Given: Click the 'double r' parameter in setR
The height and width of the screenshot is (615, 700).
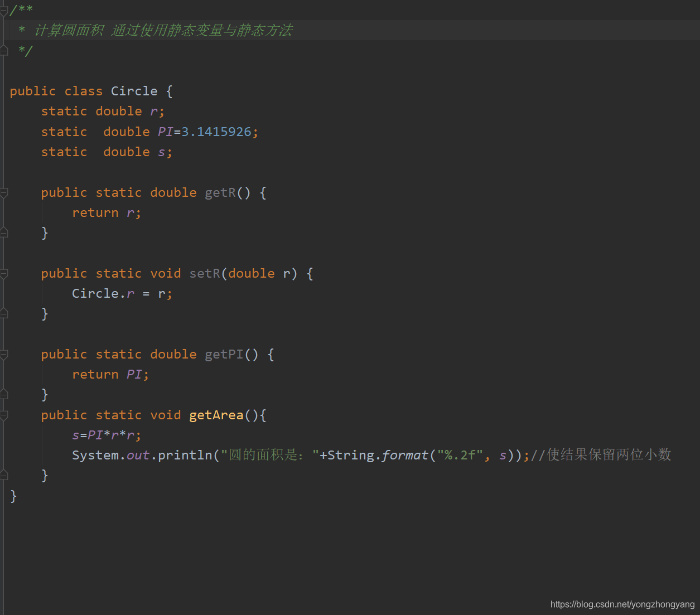Looking at the screenshot, I should click(259, 274).
